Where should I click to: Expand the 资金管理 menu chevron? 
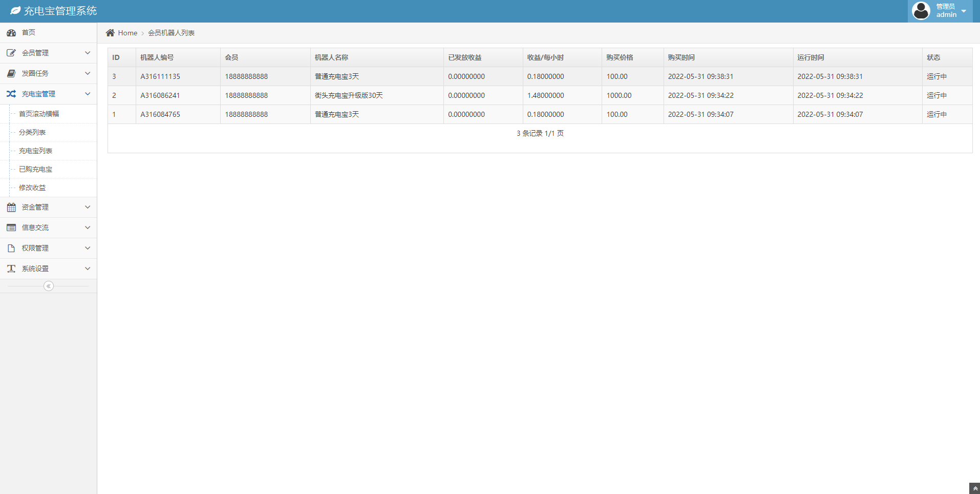[x=88, y=207]
